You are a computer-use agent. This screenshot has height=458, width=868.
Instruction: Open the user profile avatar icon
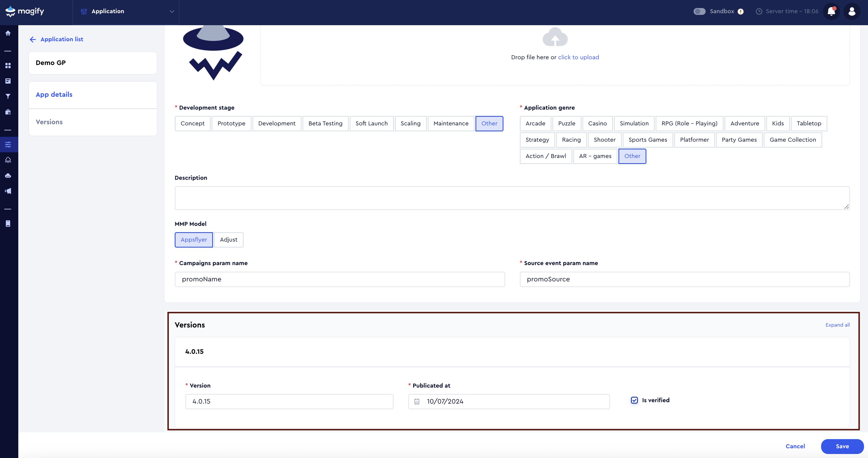click(x=852, y=11)
